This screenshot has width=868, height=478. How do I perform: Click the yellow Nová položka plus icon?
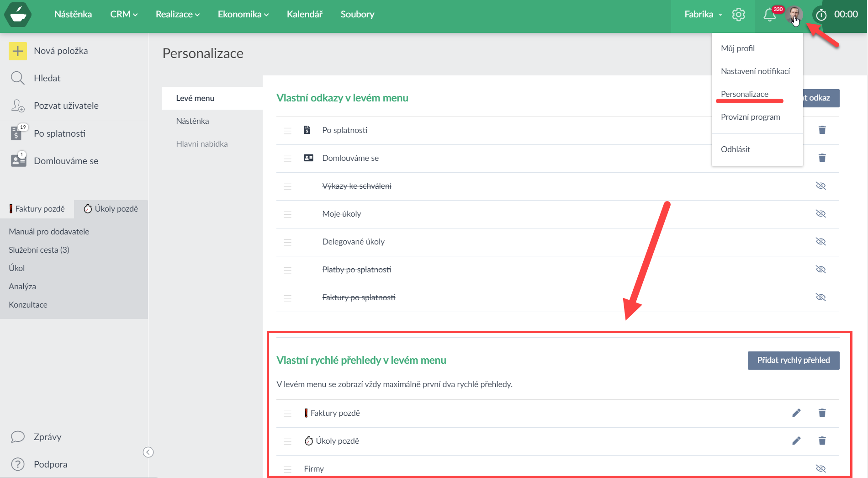[18, 51]
